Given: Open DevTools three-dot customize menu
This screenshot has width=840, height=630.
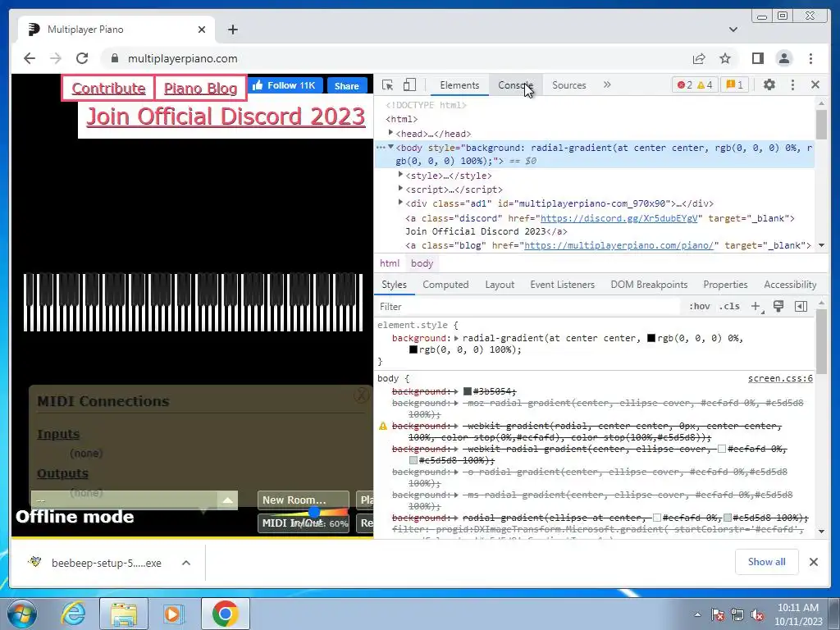Looking at the screenshot, I should click(793, 84).
